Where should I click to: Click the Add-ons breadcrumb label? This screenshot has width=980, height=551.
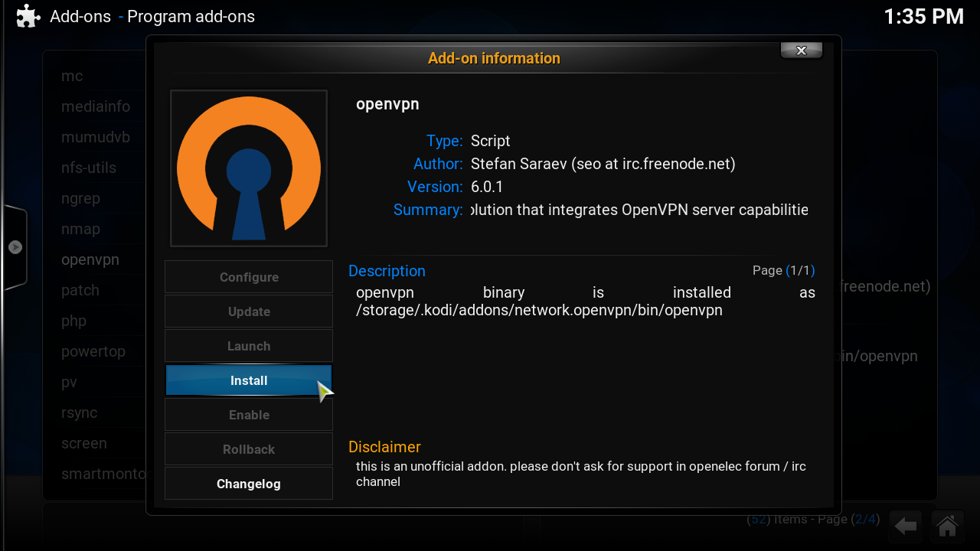80,16
